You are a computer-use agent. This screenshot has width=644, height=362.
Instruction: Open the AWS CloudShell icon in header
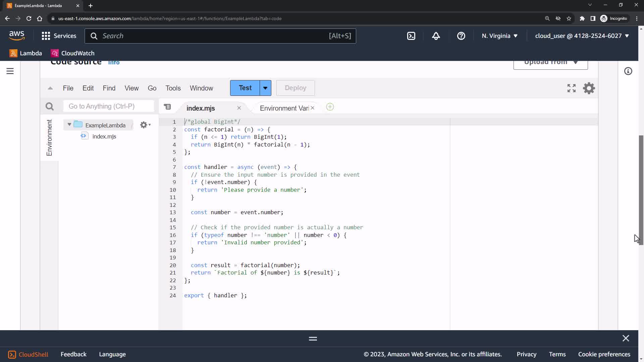tap(411, 36)
